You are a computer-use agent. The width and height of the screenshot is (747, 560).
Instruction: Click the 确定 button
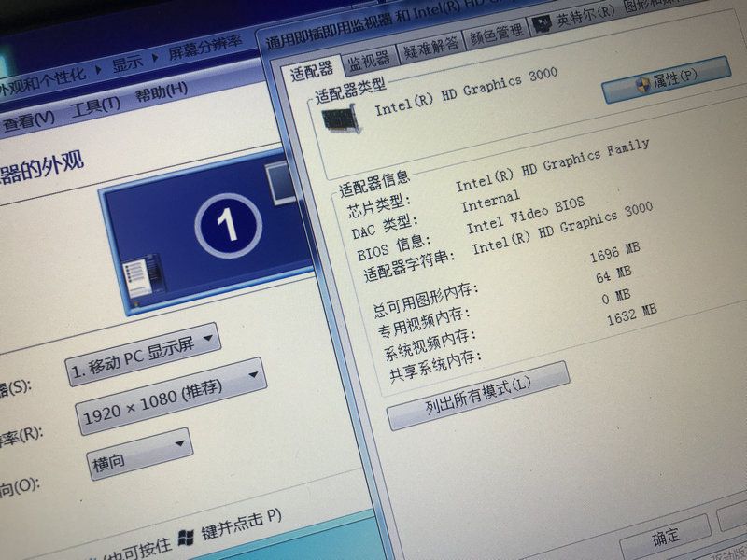coord(666,536)
